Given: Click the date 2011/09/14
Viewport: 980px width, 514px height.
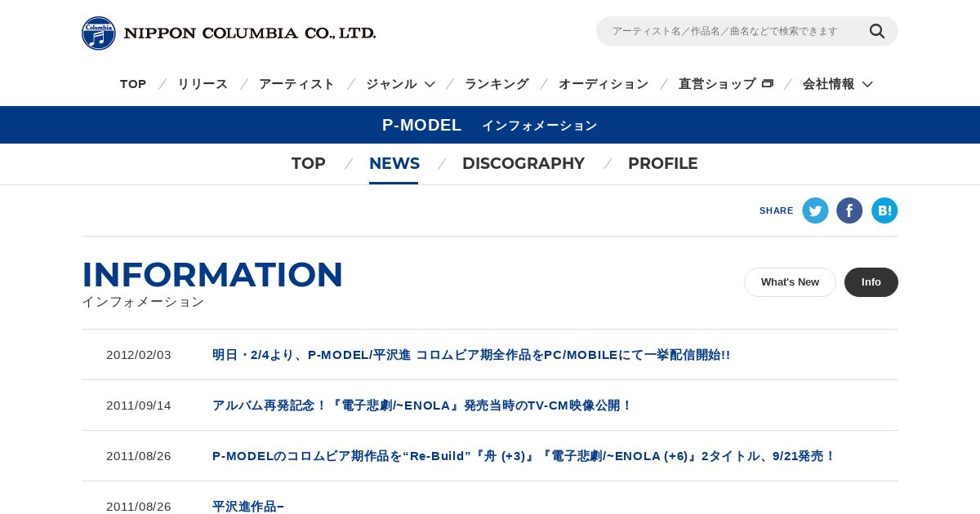Looking at the screenshot, I should 139,405.
